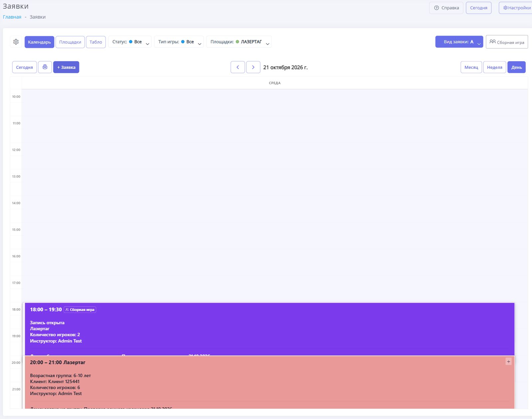Open Настройки settings button
Image resolution: width=532 pixels, height=419 pixels.
click(x=517, y=8)
